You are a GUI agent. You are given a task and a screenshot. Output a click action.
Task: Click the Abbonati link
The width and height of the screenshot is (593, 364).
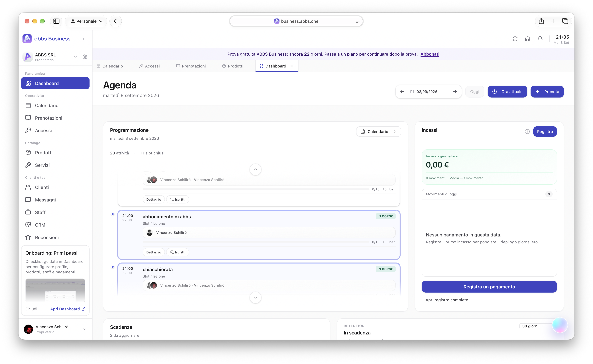(x=430, y=54)
